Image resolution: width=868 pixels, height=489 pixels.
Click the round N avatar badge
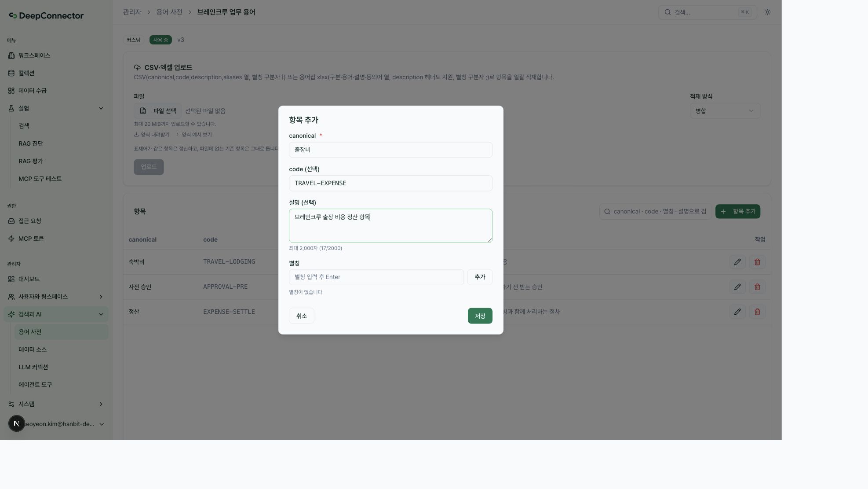(17, 423)
